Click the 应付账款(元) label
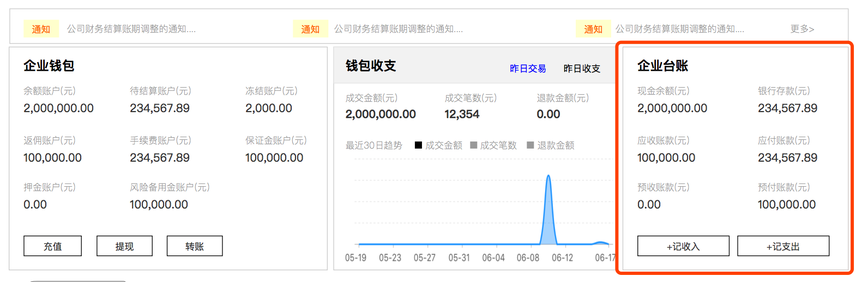 point(784,140)
